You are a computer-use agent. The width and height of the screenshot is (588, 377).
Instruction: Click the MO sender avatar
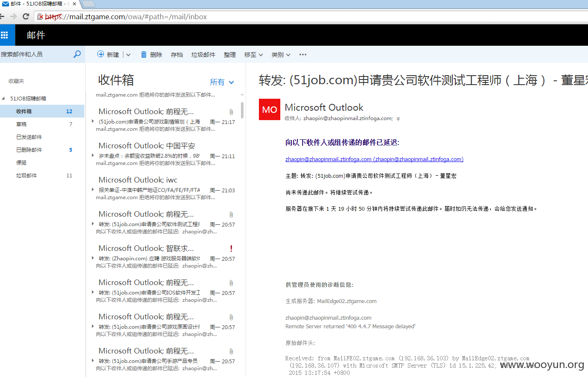point(270,109)
